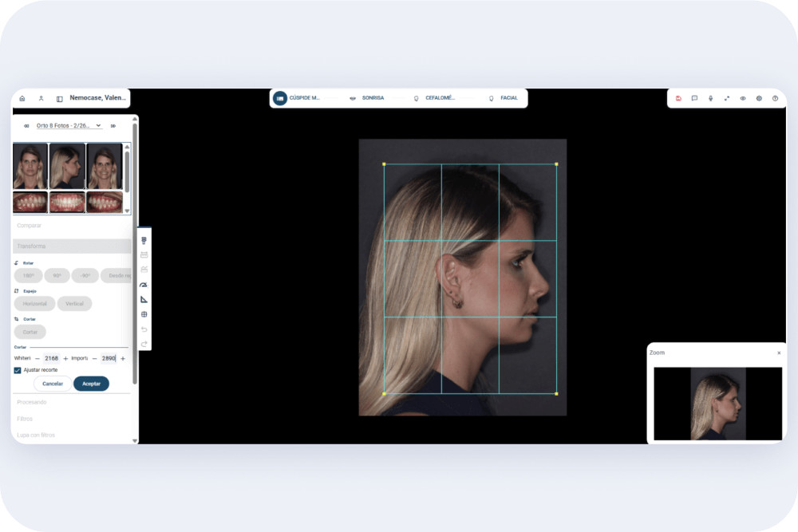The height and width of the screenshot is (532, 798).
Task: Click the microphone icon
Action: click(710, 99)
